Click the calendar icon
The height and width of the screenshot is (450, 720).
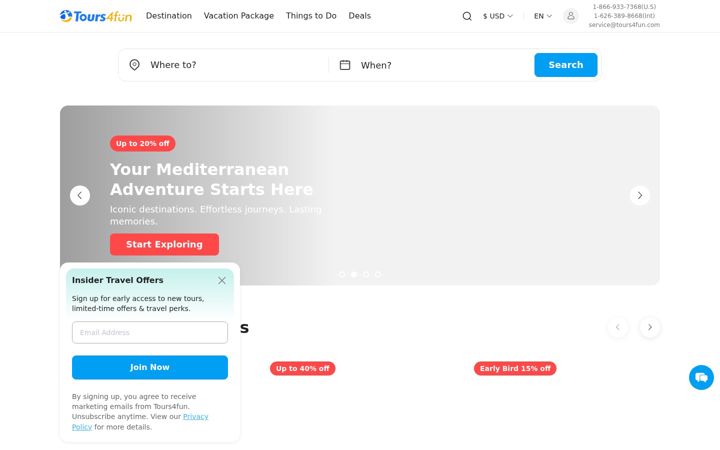click(345, 65)
